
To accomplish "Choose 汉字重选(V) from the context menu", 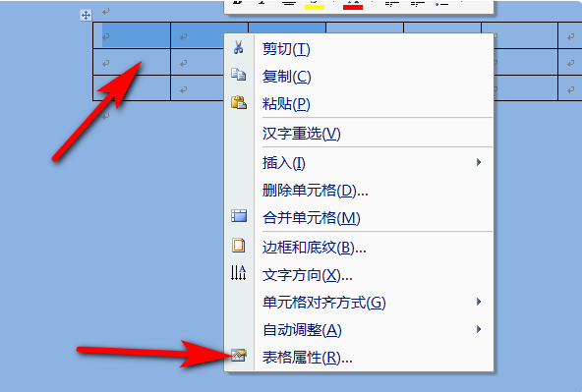I will [359, 134].
